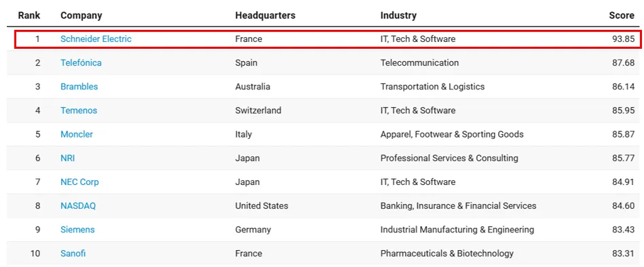Open the Siemens company link
The image size is (644, 267).
click(x=77, y=229)
